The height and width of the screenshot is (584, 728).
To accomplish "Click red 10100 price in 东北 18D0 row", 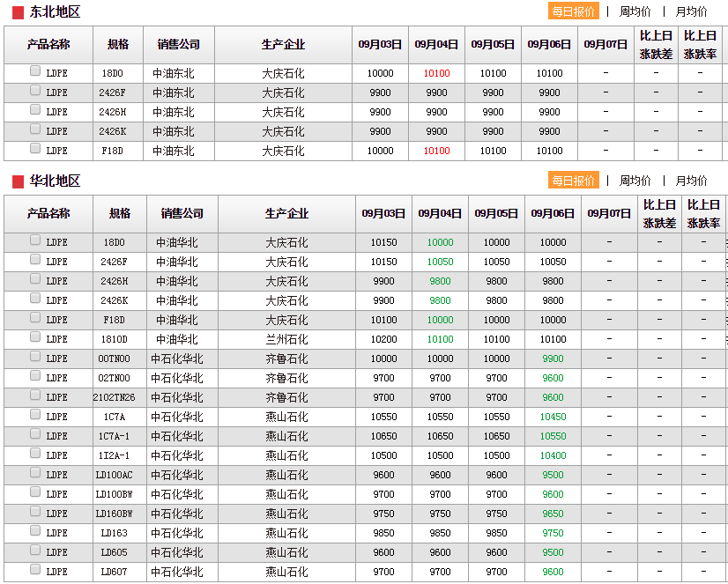I will point(436,73).
